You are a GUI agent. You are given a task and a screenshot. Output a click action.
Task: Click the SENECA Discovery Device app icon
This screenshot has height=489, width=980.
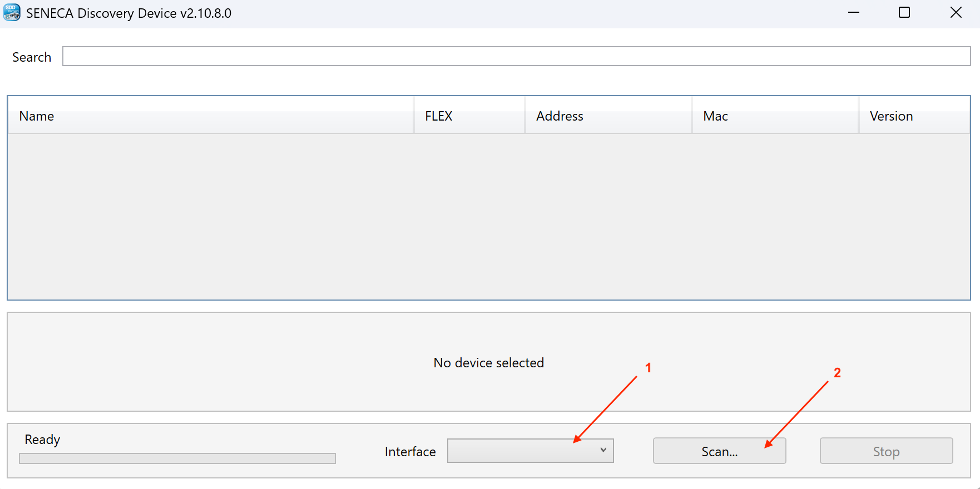click(12, 12)
